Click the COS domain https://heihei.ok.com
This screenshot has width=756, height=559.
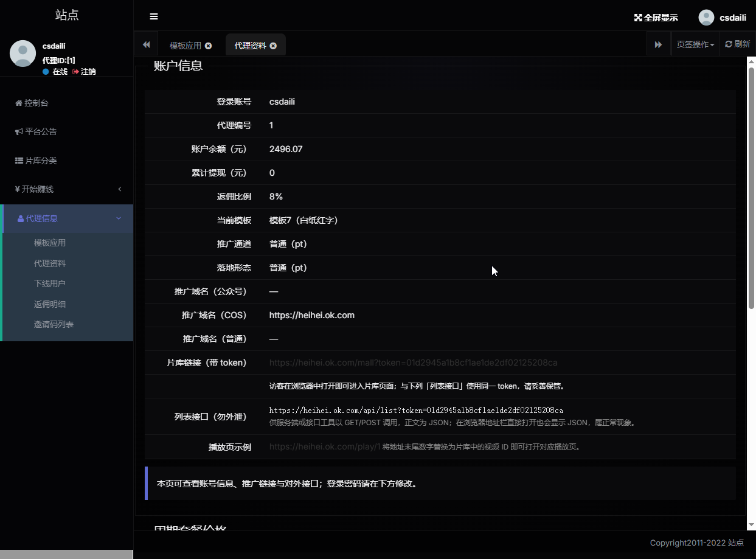coord(312,315)
